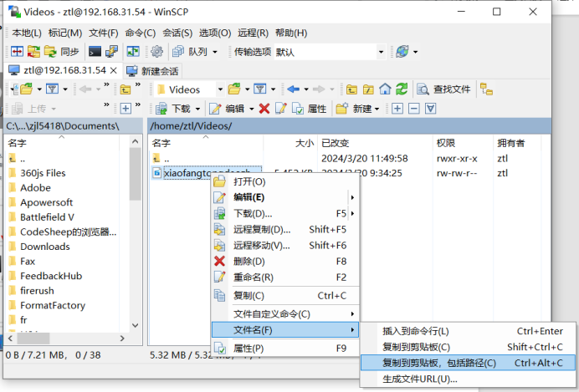The image size is (579, 392).
Task: Choose Remote Copy (远程复制) in context menu
Action: point(285,229)
